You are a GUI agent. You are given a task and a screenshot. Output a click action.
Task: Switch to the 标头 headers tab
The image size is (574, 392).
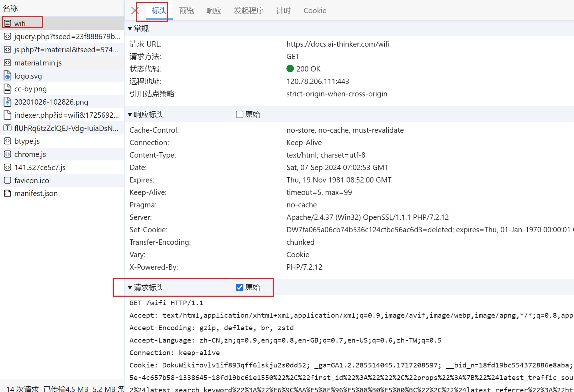[159, 11]
